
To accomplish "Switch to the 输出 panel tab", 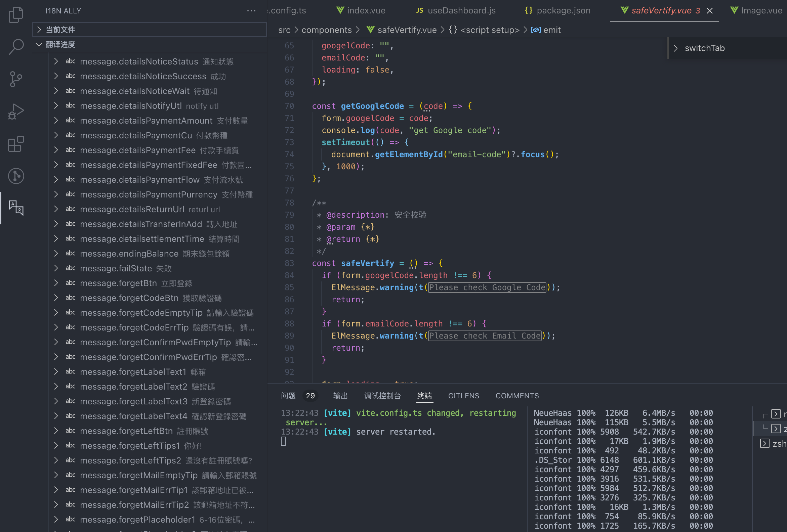I will click(340, 396).
